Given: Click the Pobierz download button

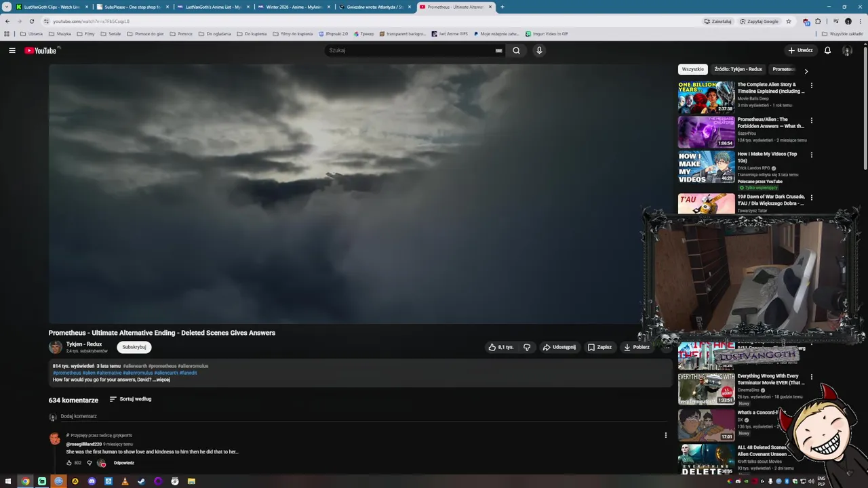Looking at the screenshot, I should click(x=637, y=347).
